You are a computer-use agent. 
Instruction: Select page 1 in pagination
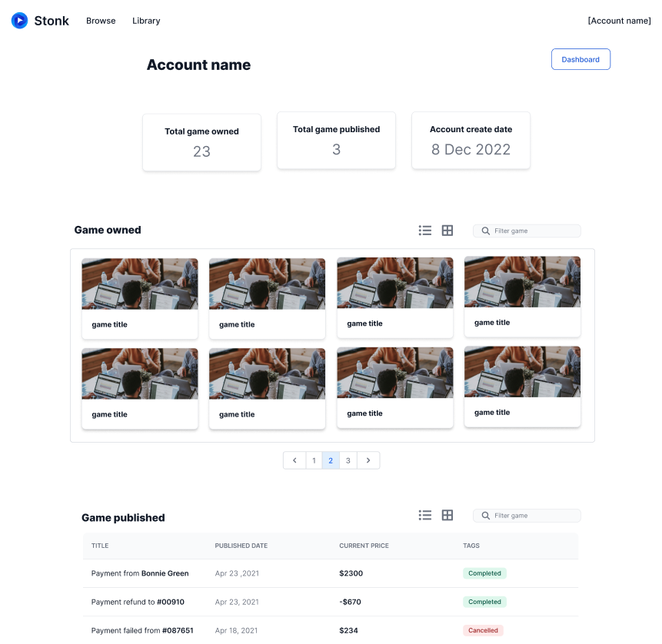pyautogui.click(x=313, y=460)
